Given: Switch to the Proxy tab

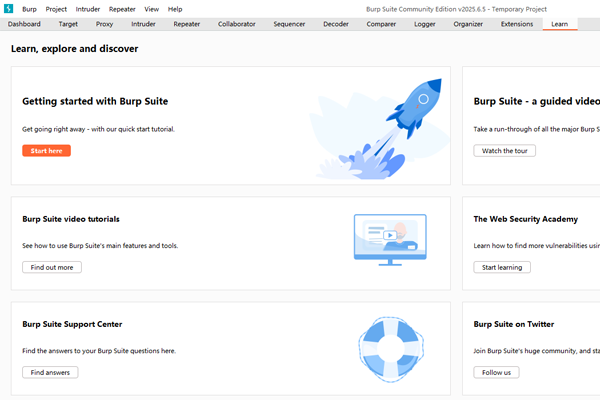Looking at the screenshot, I should pyautogui.click(x=104, y=23).
